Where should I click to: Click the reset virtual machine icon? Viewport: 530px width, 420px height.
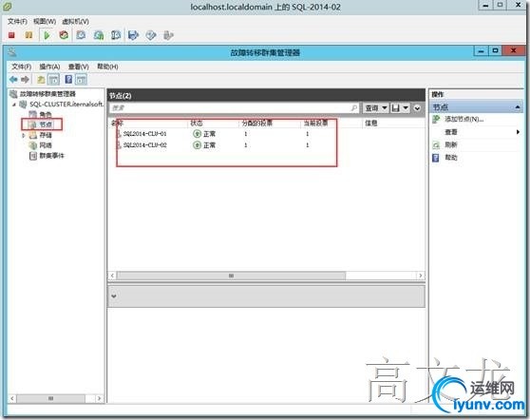pyautogui.click(x=64, y=35)
